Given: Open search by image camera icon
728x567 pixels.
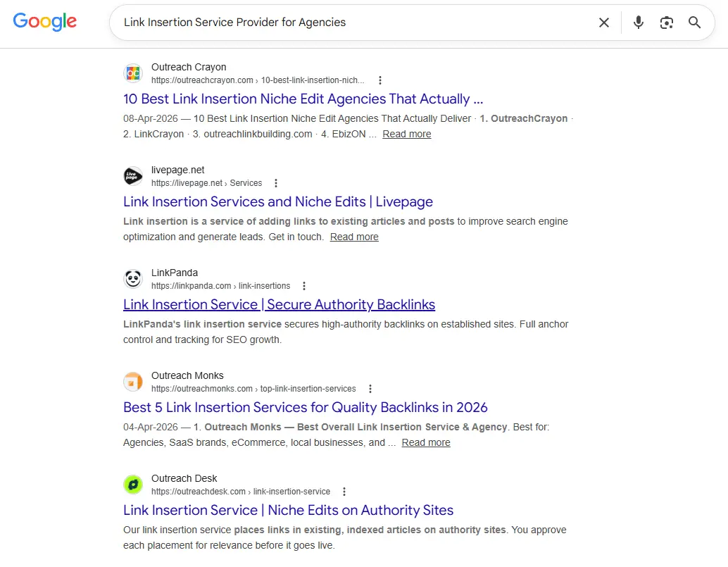Looking at the screenshot, I should coord(666,23).
